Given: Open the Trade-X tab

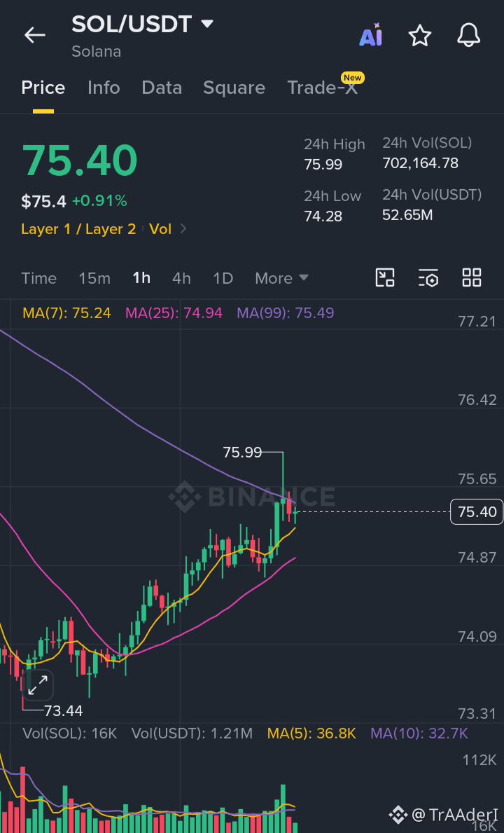Looking at the screenshot, I should [323, 87].
